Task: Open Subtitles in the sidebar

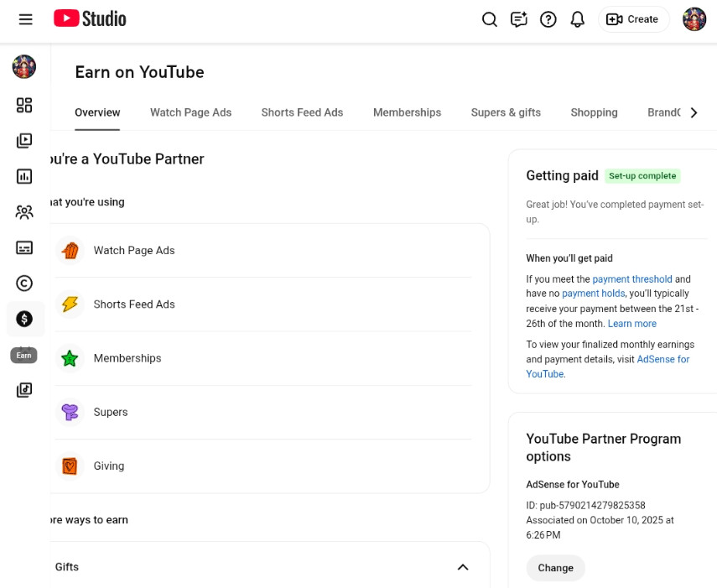Action: pos(24,247)
